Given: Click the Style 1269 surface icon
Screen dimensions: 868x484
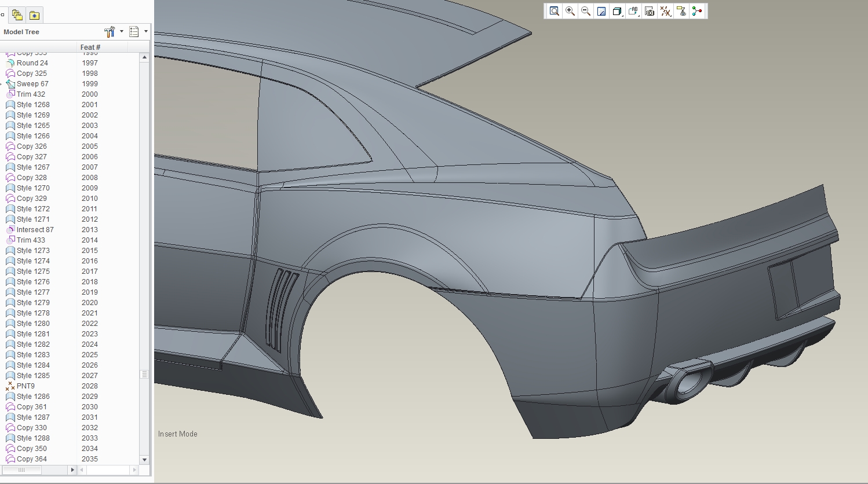Looking at the screenshot, I should pyautogui.click(x=10, y=115).
